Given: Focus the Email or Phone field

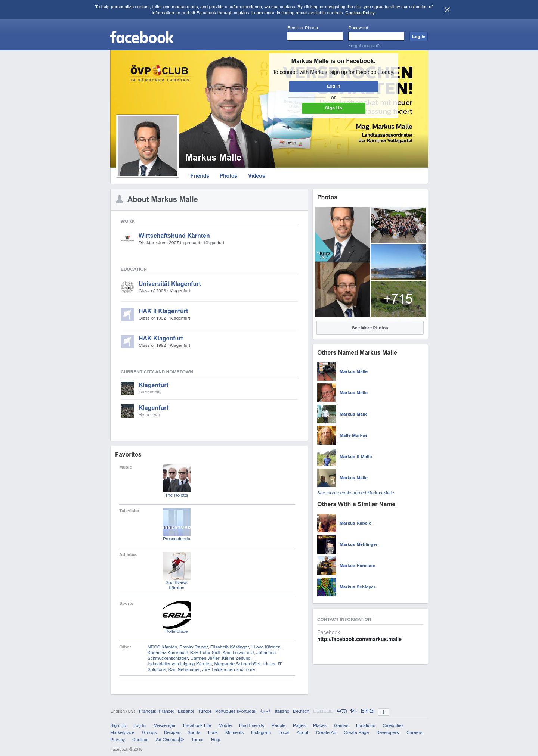Looking at the screenshot, I should pyautogui.click(x=315, y=36).
